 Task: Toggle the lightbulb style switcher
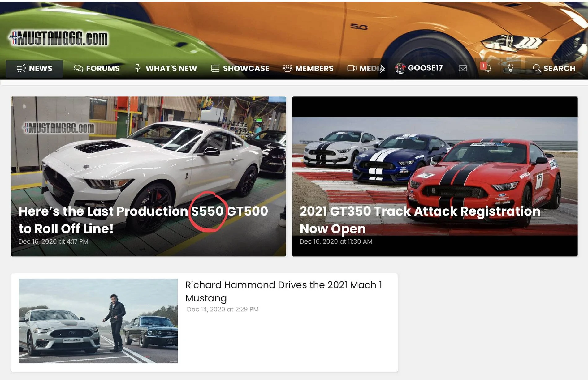coord(510,68)
